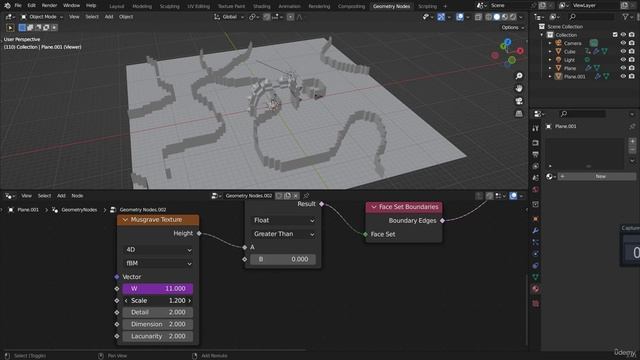The height and width of the screenshot is (360, 640).
Task: Hide the Camera in outliner
Action: coord(623,43)
